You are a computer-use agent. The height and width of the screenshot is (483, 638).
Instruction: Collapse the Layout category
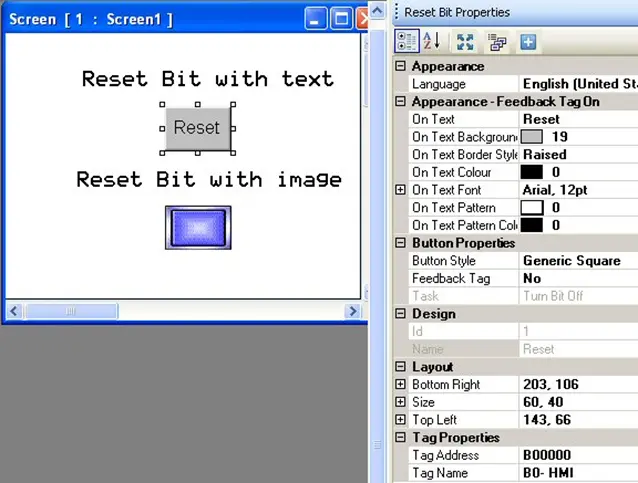coord(400,367)
